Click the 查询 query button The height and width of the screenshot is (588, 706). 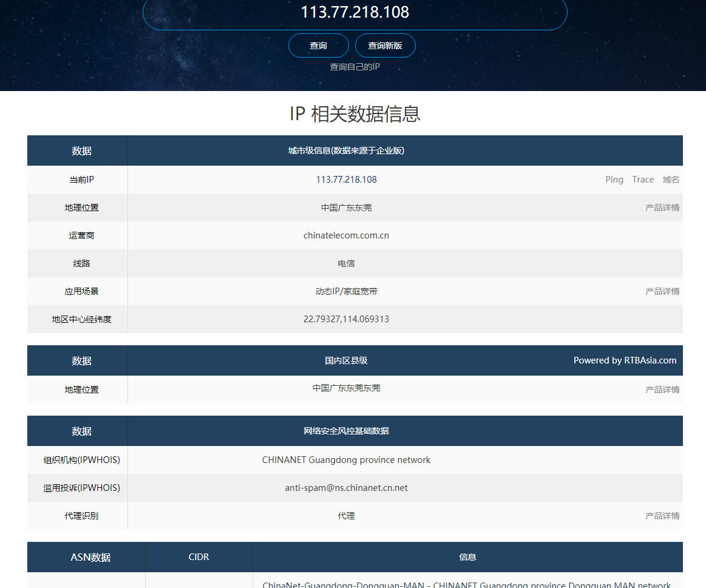coord(318,46)
